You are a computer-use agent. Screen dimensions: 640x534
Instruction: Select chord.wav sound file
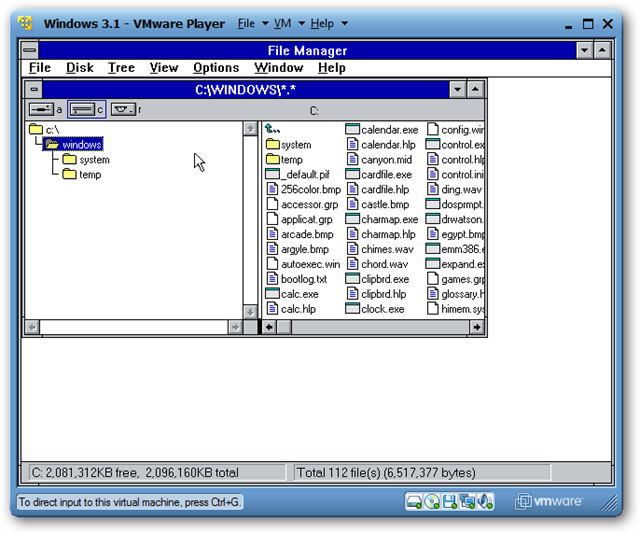377,265
